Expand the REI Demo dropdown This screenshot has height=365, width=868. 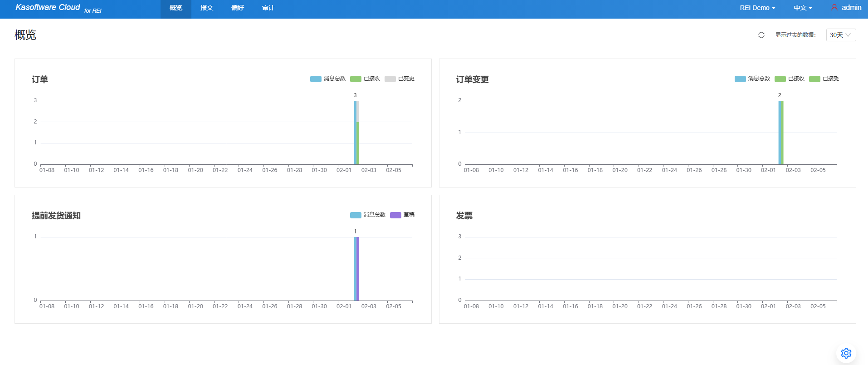pyautogui.click(x=757, y=8)
